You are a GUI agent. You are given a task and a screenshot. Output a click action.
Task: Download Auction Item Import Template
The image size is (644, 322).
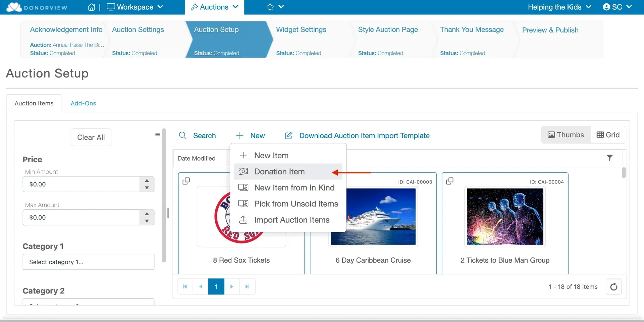[365, 136]
